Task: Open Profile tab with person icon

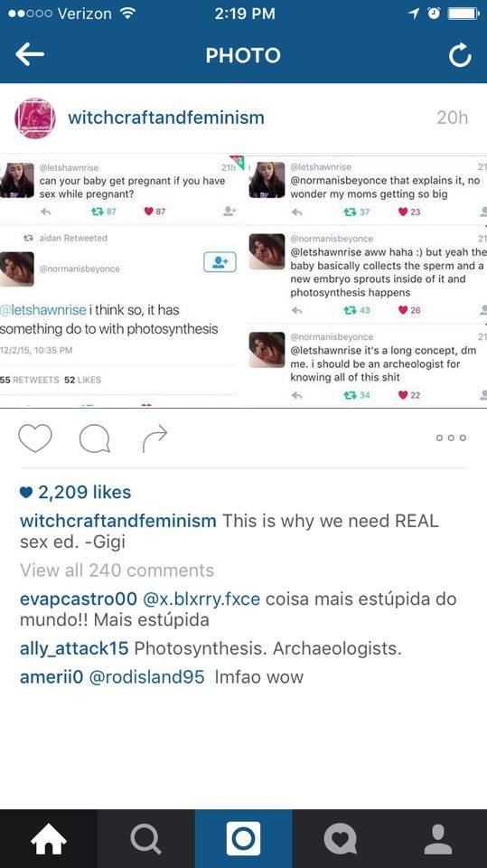Action: (438, 839)
